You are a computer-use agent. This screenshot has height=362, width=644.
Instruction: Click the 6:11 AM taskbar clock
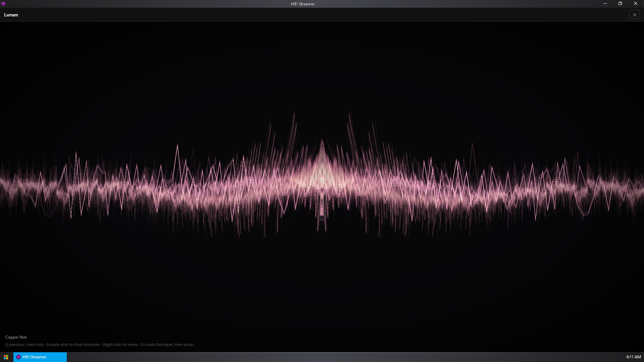(633, 357)
